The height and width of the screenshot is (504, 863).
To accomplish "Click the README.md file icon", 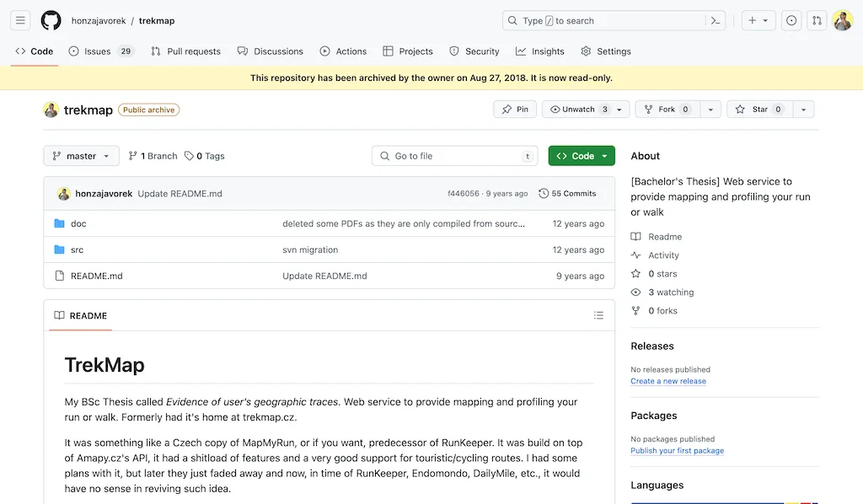I will click(60, 276).
